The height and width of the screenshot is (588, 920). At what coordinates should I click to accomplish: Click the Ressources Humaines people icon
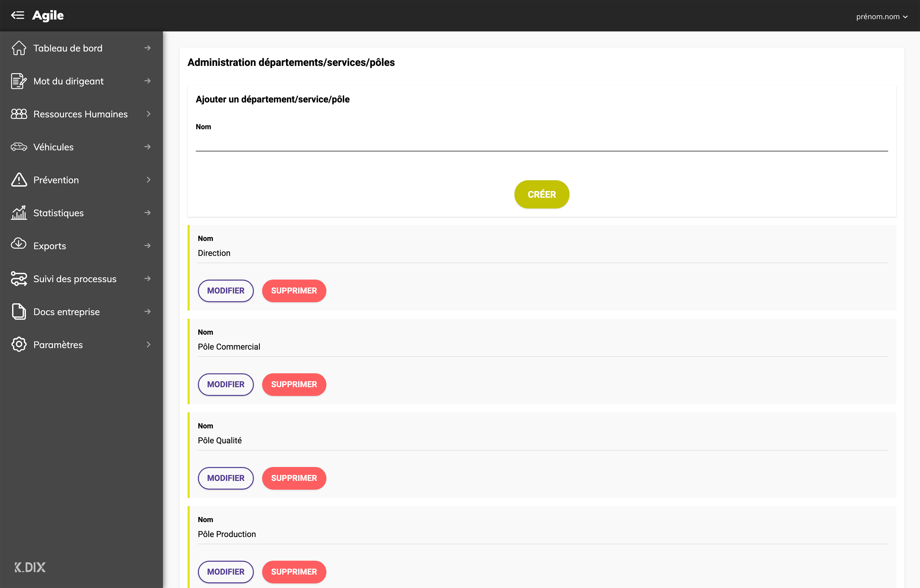tap(19, 114)
